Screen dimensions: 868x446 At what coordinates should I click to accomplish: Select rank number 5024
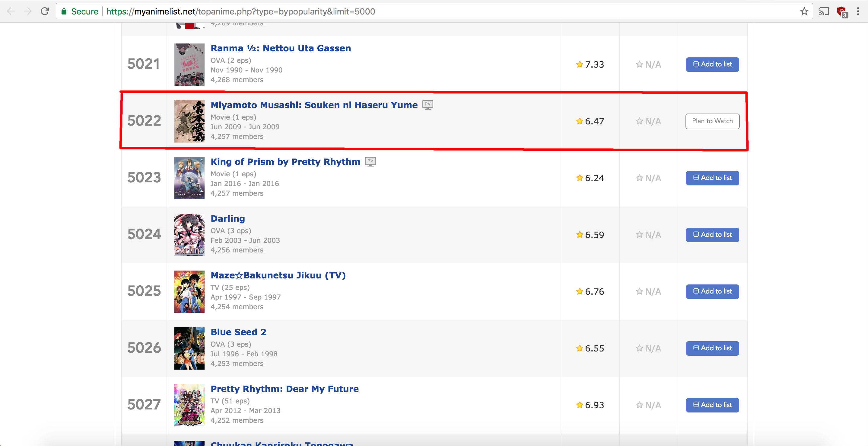tap(144, 234)
